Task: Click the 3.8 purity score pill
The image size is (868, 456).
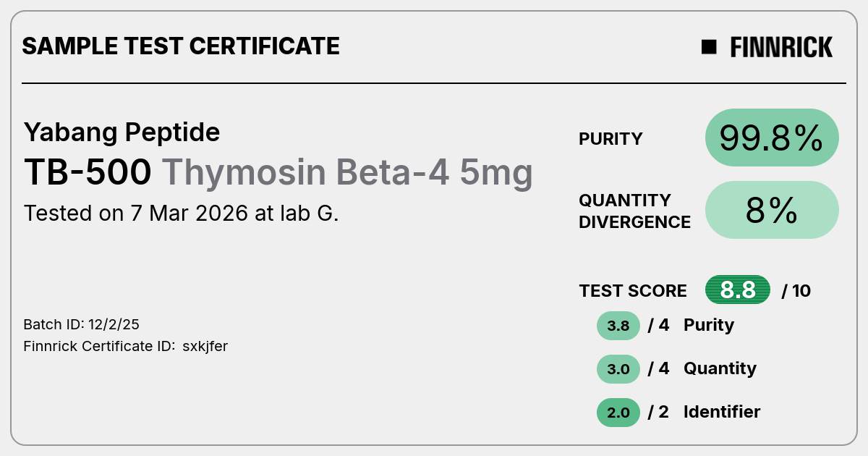Action: click(x=618, y=326)
